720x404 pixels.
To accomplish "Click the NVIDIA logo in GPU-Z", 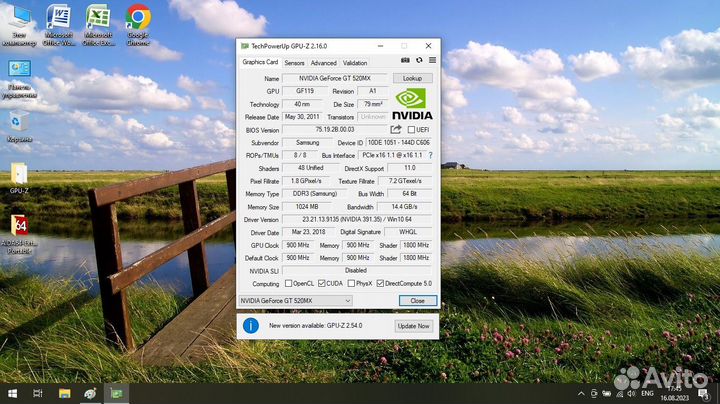I will coord(412,104).
